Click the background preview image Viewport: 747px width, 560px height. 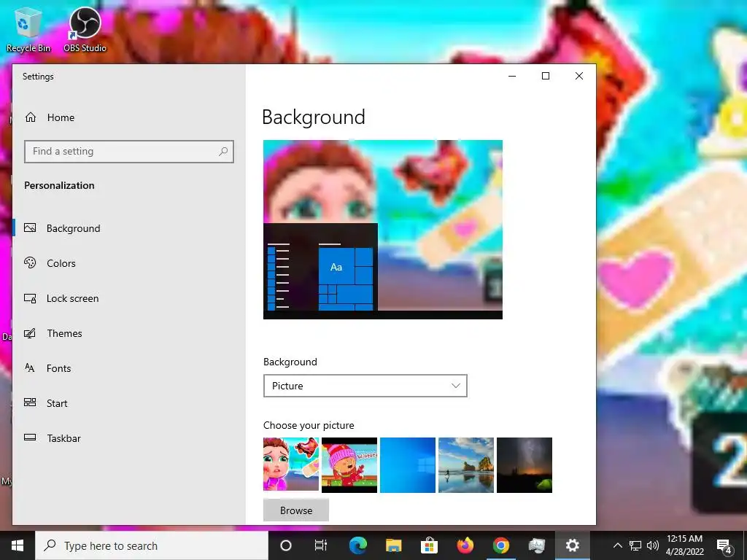pyautogui.click(x=382, y=230)
